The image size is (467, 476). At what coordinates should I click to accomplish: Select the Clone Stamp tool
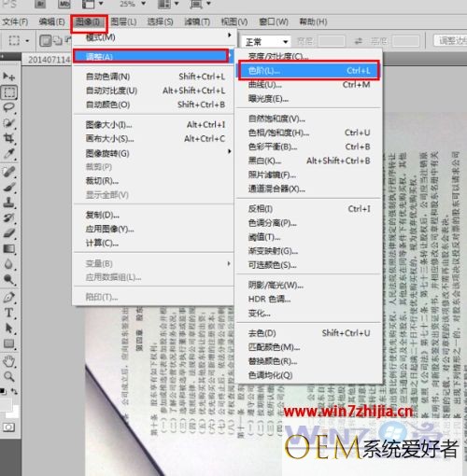[x=9, y=203]
